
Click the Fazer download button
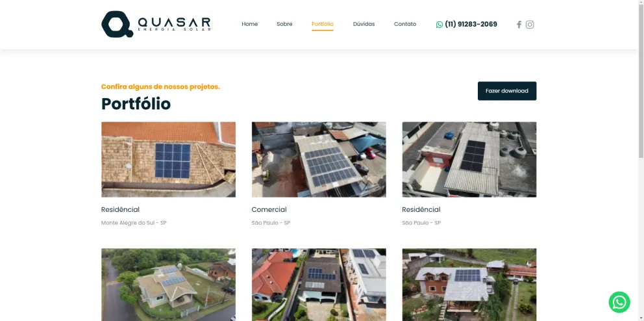507,91
